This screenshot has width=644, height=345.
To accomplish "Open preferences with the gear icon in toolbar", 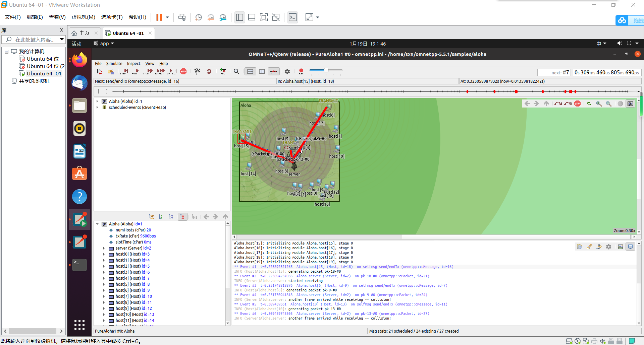I will pos(287,71).
